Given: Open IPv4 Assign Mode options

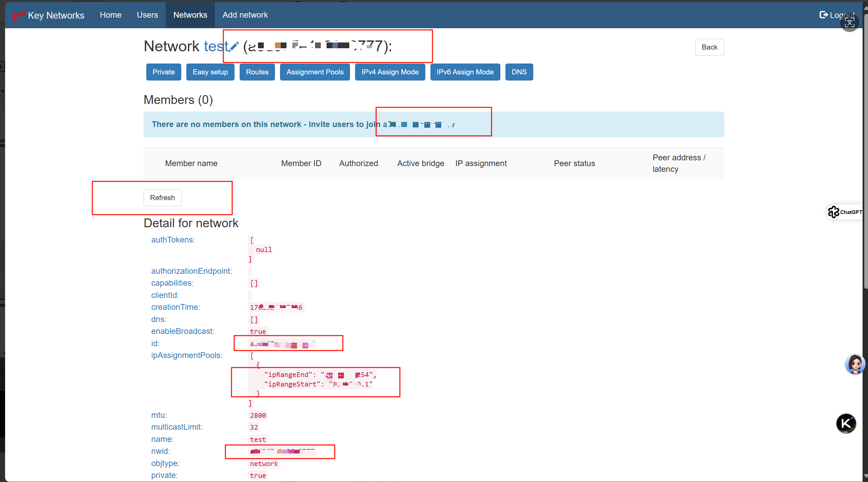Looking at the screenshot, I should click(390, 72).
